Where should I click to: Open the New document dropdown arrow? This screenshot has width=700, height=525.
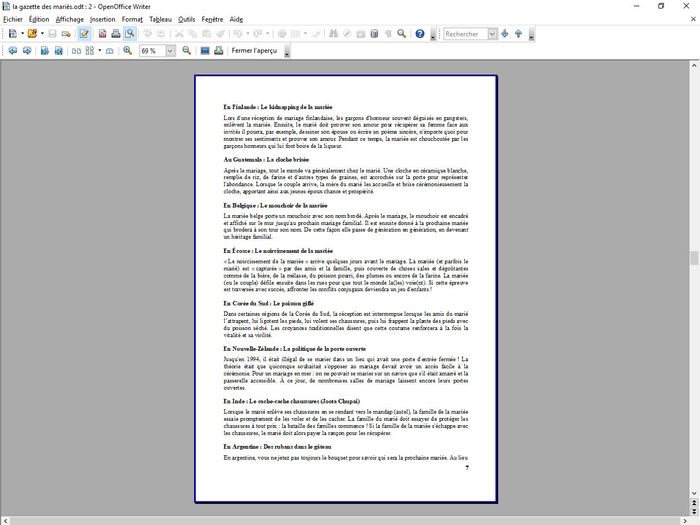click(x=22, y=33)
